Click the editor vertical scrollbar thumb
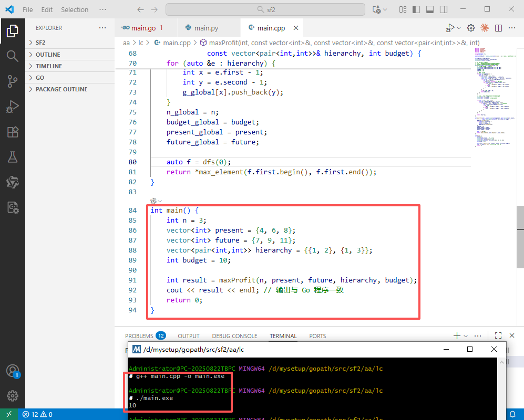524x420 pixels. click(520, 237)
